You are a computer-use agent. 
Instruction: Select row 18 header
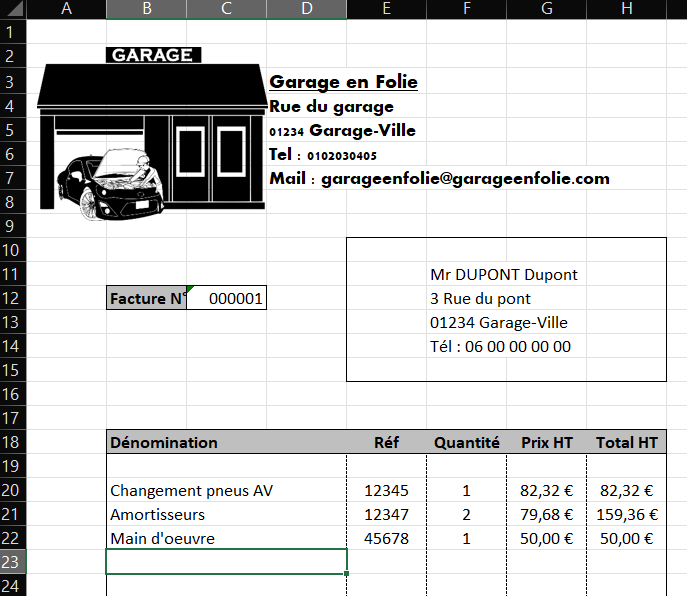pyautogui.click(x=12, y=442)
